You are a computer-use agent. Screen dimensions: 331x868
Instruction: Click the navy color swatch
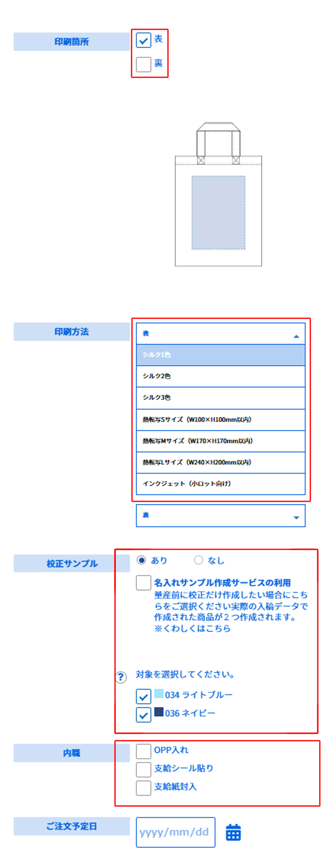[159, 711]
